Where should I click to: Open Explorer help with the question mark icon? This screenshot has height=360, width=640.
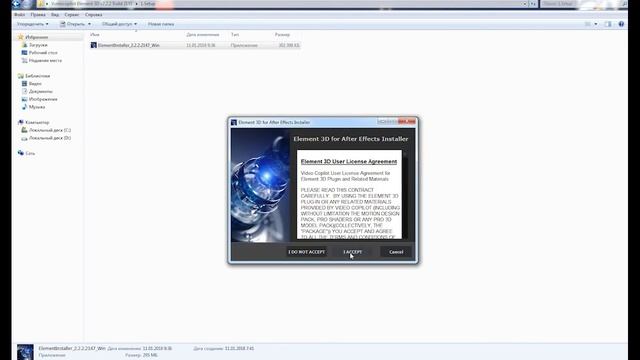(x=621, y=24)
